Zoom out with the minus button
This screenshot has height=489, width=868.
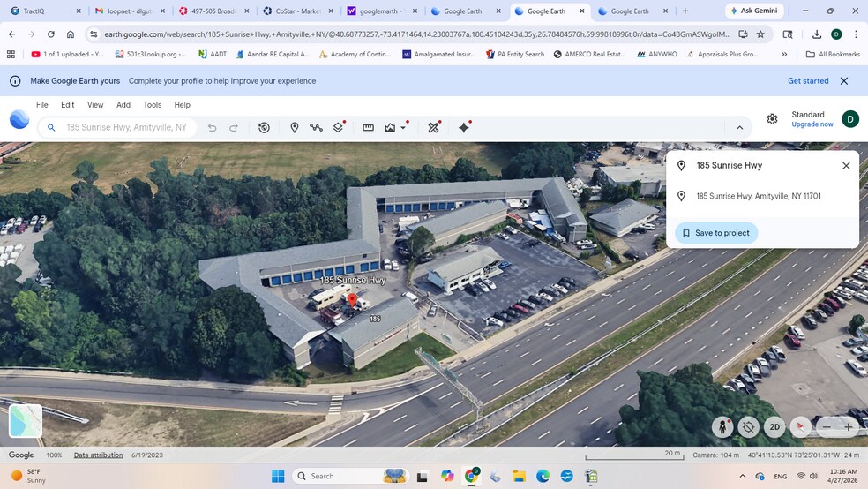[x=827, y=427]
